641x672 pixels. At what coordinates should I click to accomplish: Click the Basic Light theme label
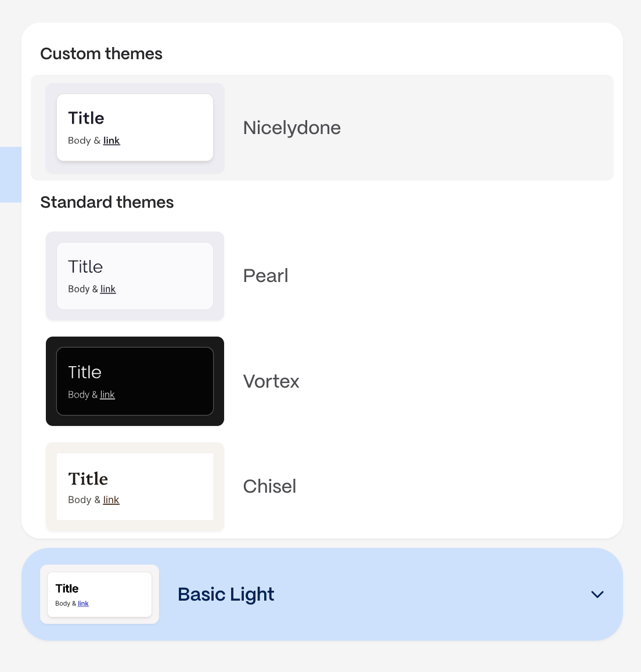pos(226,594)
